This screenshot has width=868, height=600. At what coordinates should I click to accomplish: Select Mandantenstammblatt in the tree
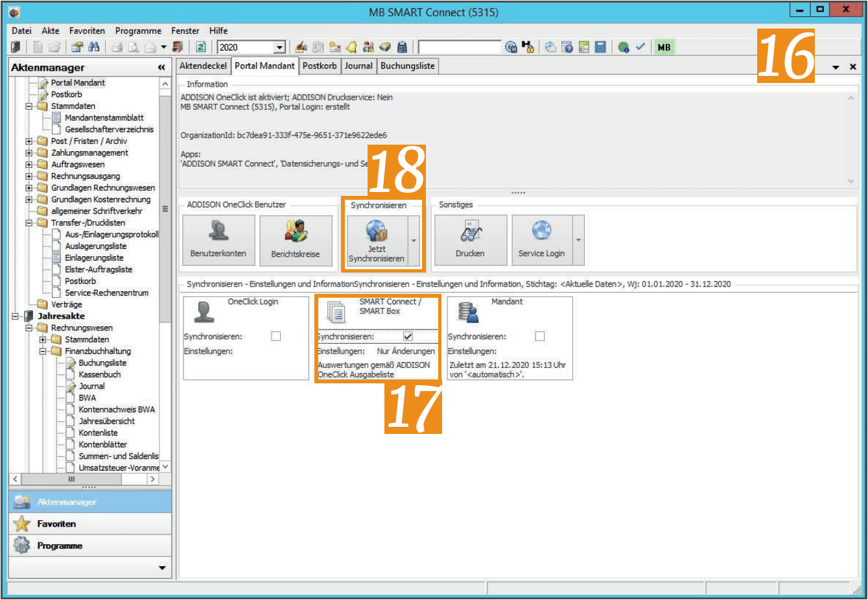click(x=104, y=118)
